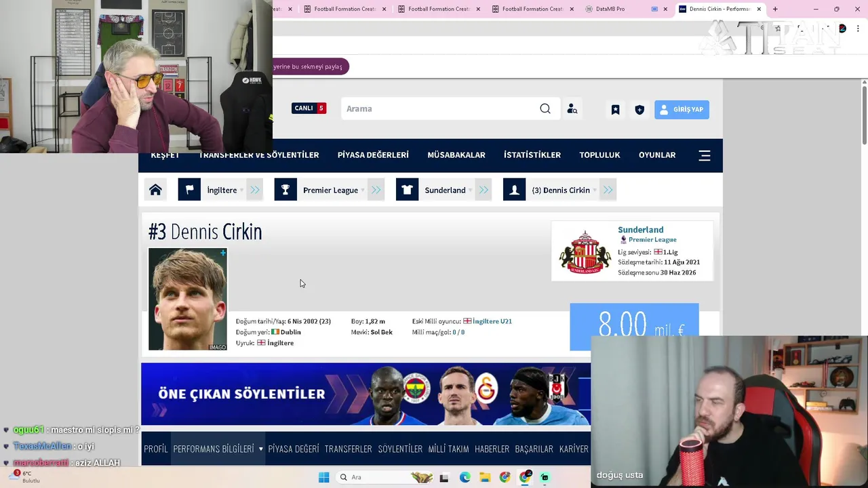This screenshot has height=488, width=868.
Task: Open the advanced person search icon
Action: pos(572,108)
